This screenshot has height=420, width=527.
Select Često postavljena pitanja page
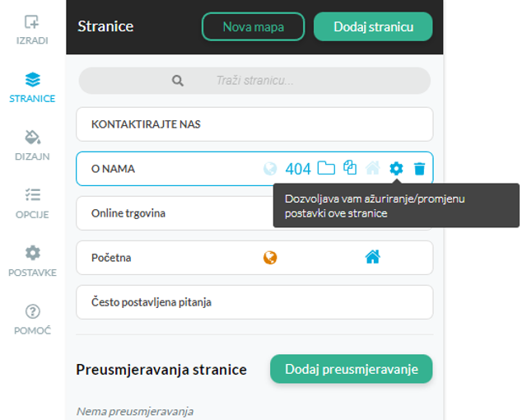pos(254,302)
